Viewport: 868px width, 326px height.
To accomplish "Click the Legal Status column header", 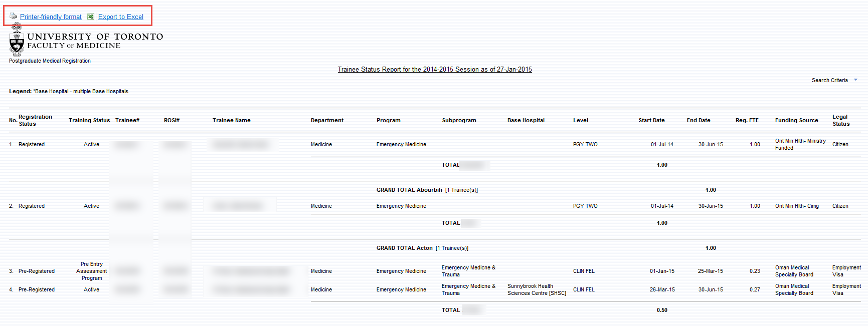I will click(x=841, y=120).
